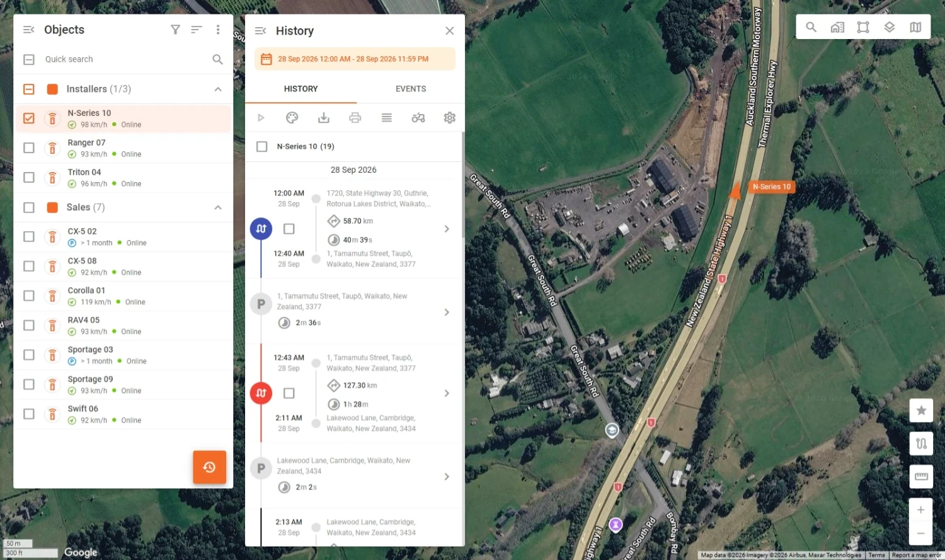This screenshot has height=560, width=945.
Task: Zoom in on the map
Action: click(921, 510)
